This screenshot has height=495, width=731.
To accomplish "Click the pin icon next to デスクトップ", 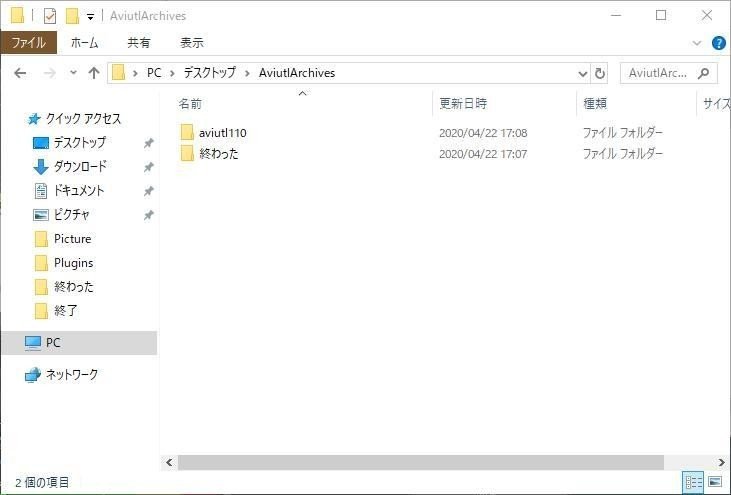I will [x=148, y=143].
